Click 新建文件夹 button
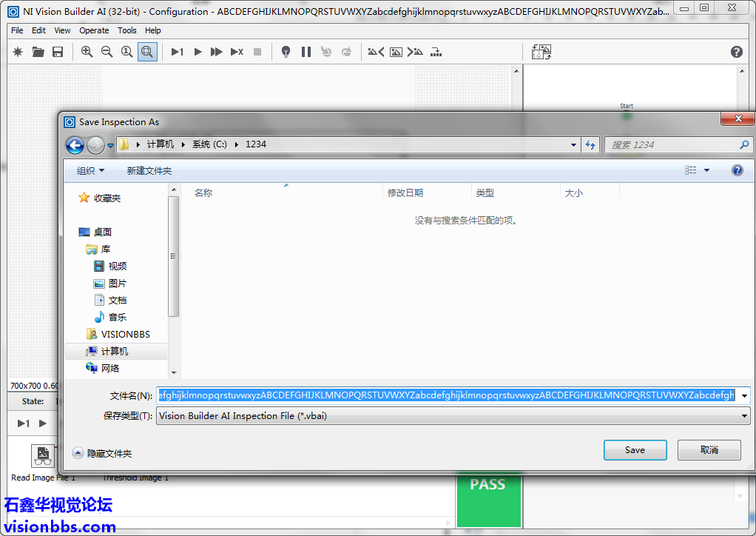 click(149, 170)
